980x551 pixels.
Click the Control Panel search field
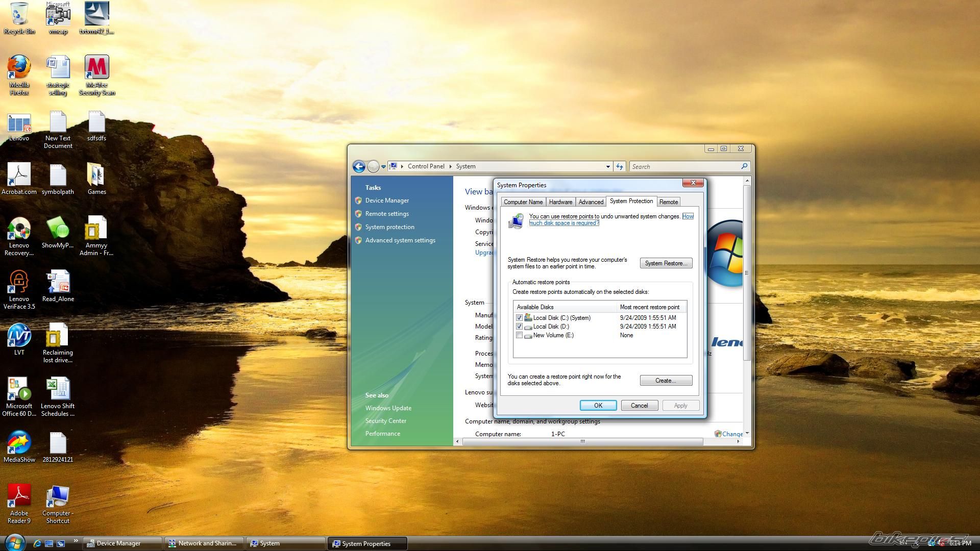[x=684, y=166]
